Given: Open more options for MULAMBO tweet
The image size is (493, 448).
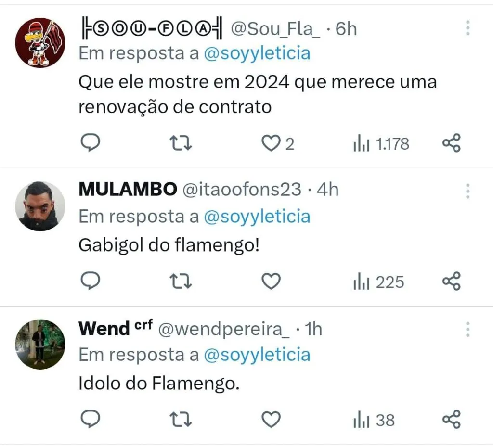Looking at the screenshot, I should 467,191.
